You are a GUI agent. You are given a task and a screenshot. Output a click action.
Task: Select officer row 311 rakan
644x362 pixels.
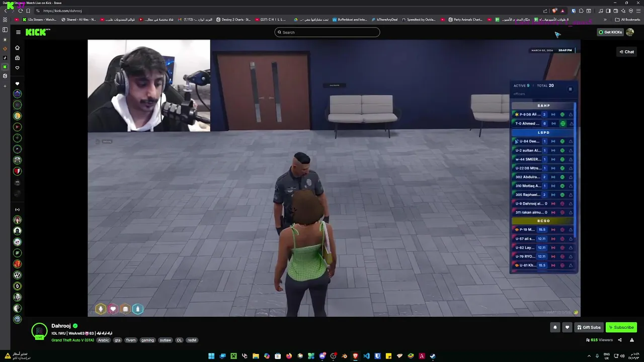tap(543, 212)
